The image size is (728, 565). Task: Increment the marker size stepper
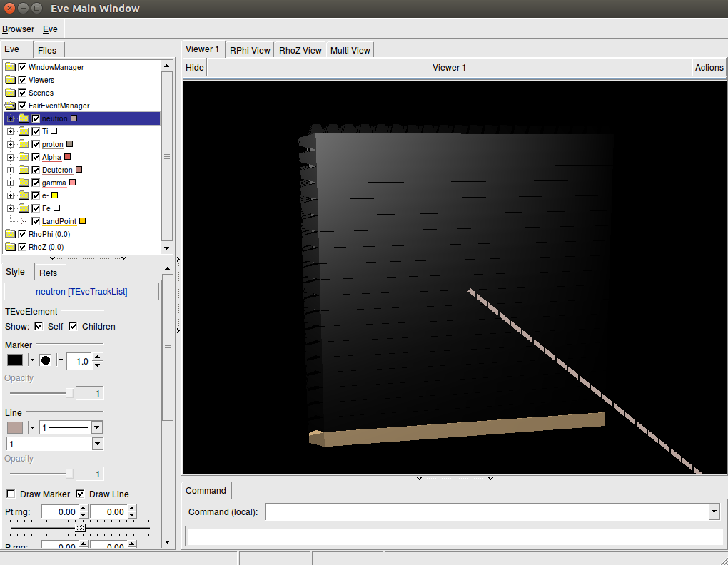point(98,357)
